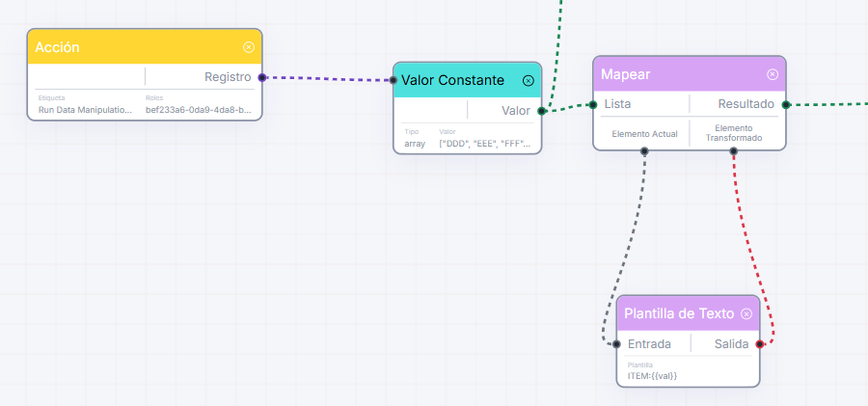
Task: Click the Registro output port on Acción
Action: [261, 77]
